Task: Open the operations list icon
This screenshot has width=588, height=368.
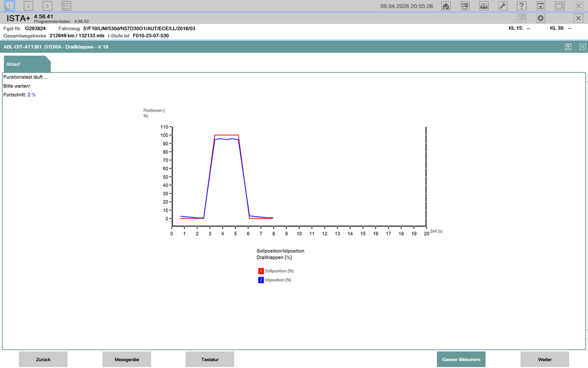Action: coord(67,6)
